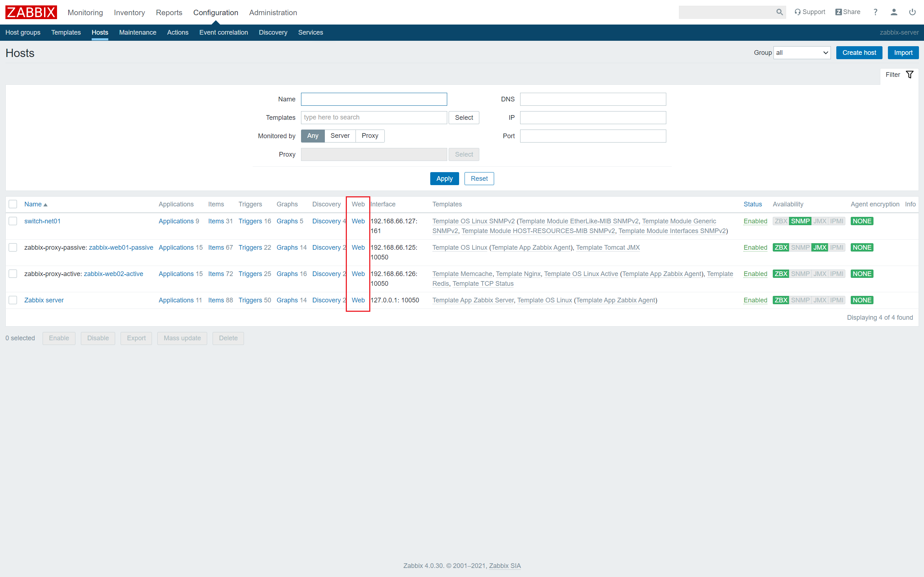Screen dimensions: 924x577
Task: Open the user profile icon
Action: (894, 12)
